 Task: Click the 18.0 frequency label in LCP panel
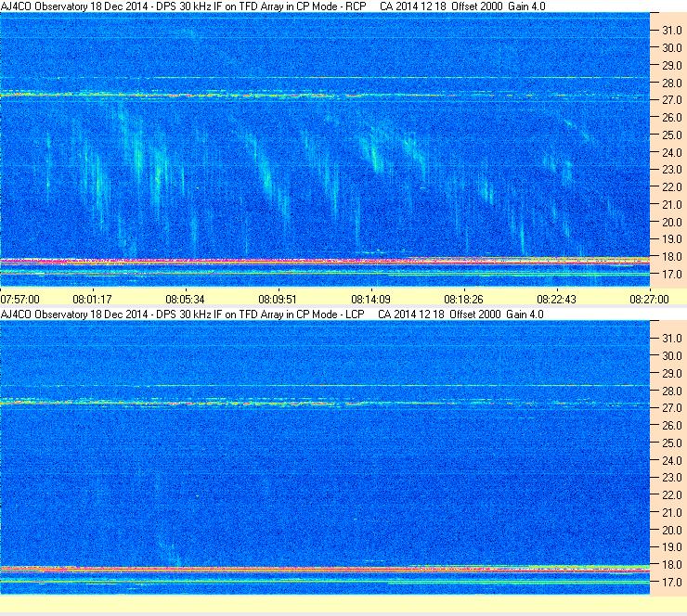(672, 565)
